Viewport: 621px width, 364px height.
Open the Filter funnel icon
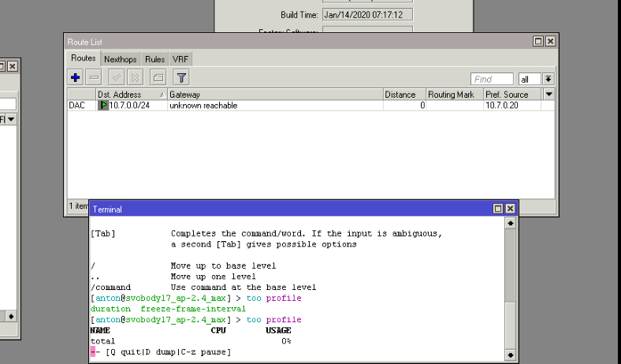pyautogui.click(x=181, y=77)
